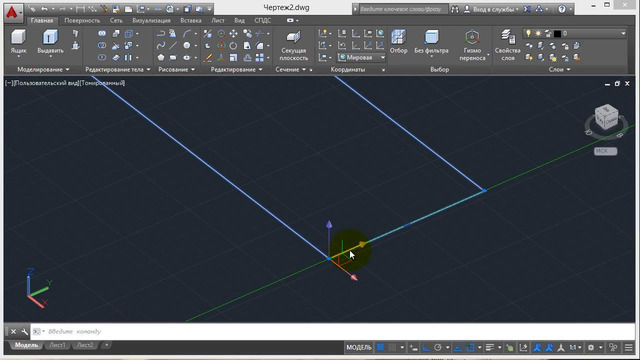
Task: Switch to the СПДС ribbon tab
Action: click(x=262, y=20)
